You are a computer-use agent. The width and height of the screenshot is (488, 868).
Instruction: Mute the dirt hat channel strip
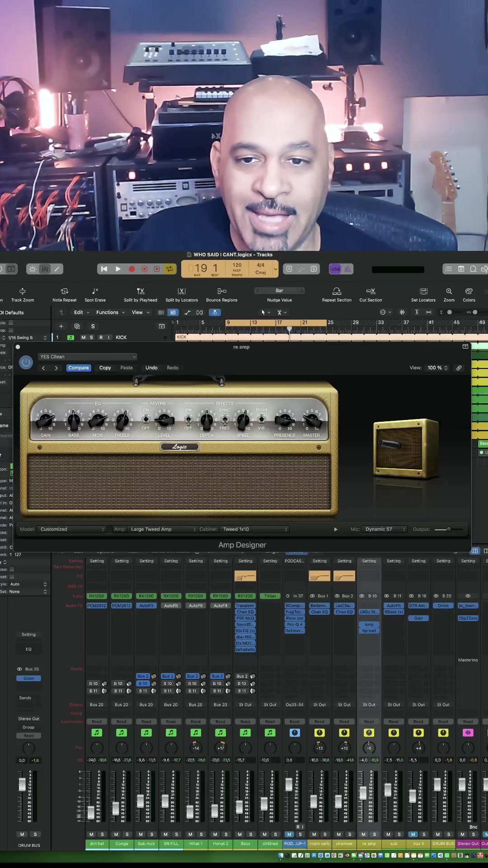click(x=91, y=835)
